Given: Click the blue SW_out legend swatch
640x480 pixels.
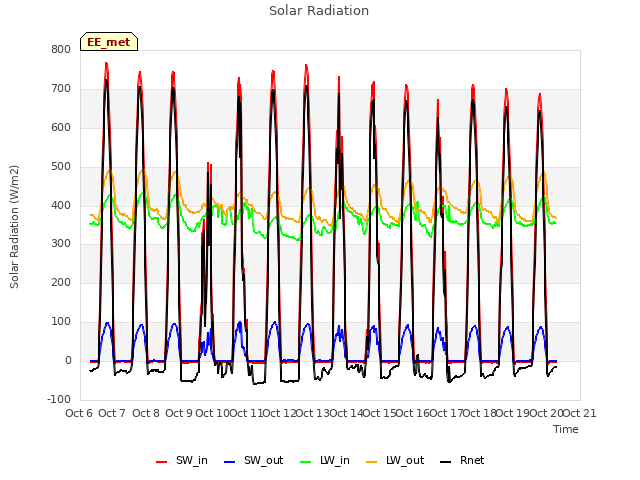Looking at the screenshot, I should click(x=230, y=462).
